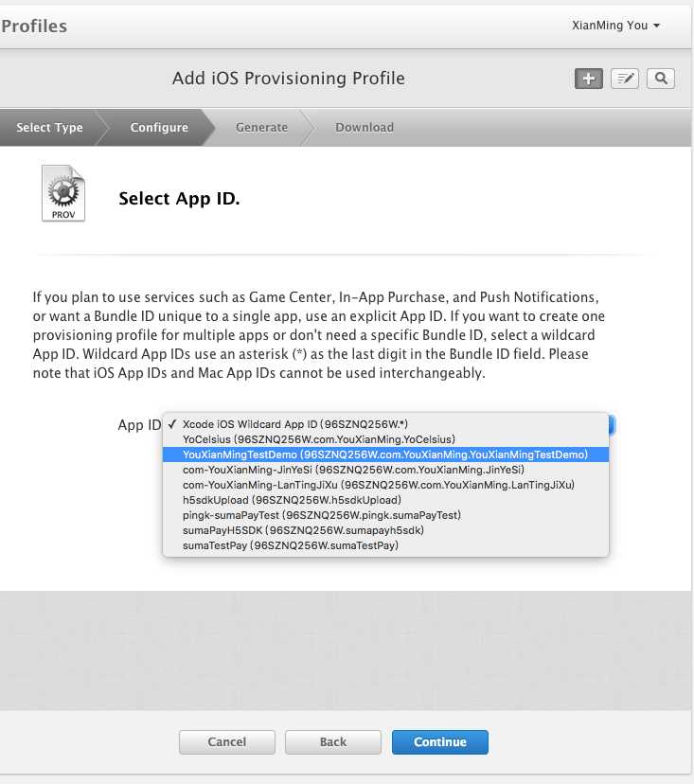This screenshot has width=694, height=784.
Task: Select YouXianMingTestDemo in the App ID list
Action: 385,454
